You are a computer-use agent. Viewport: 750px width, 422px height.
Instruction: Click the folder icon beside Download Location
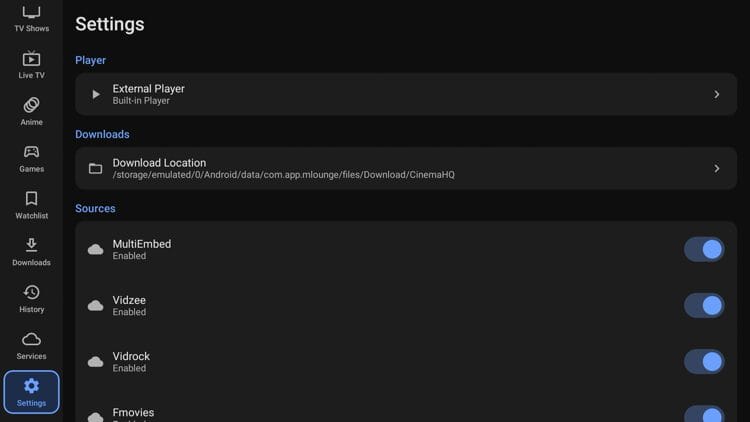pyautogui.click(x=96, y=168)
